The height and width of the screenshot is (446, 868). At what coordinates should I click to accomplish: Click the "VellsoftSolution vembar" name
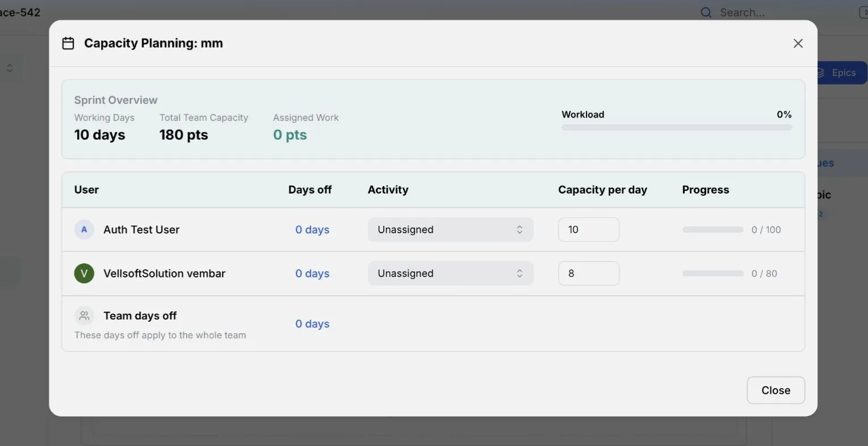164,274
